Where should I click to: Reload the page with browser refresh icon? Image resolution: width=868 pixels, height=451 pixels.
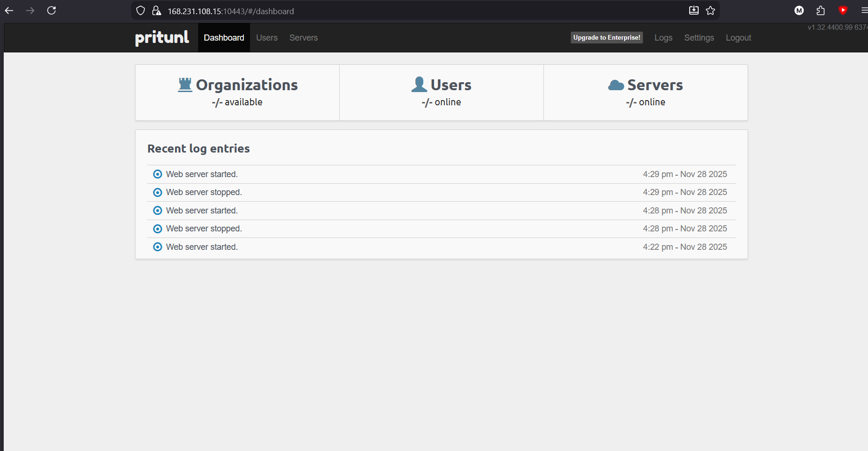(51, 10)
